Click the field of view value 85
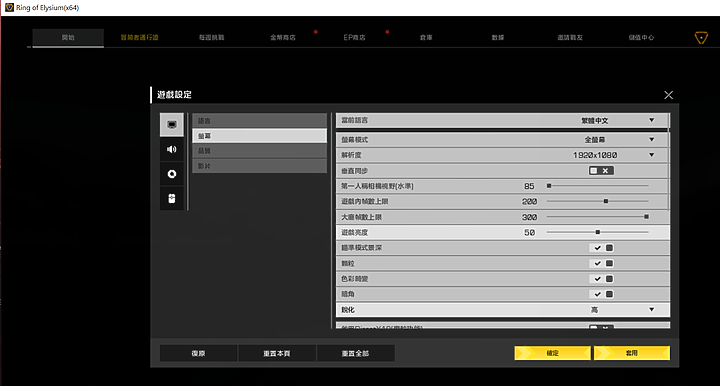 pyautogui.click(x=529, y=186)
